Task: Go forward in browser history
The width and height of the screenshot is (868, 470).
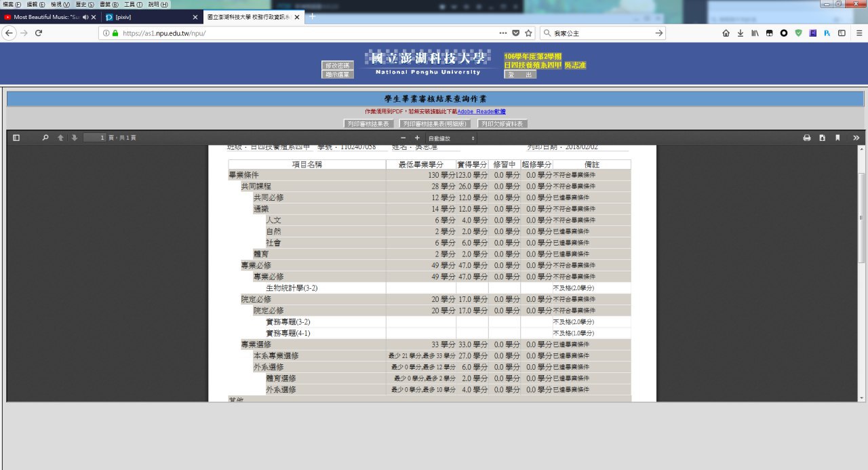Action: click(24, 33)
